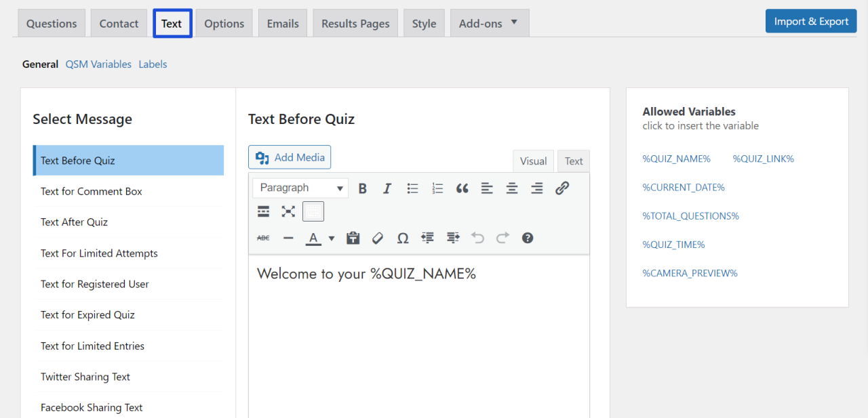Select the Text tab

point(172,23)
